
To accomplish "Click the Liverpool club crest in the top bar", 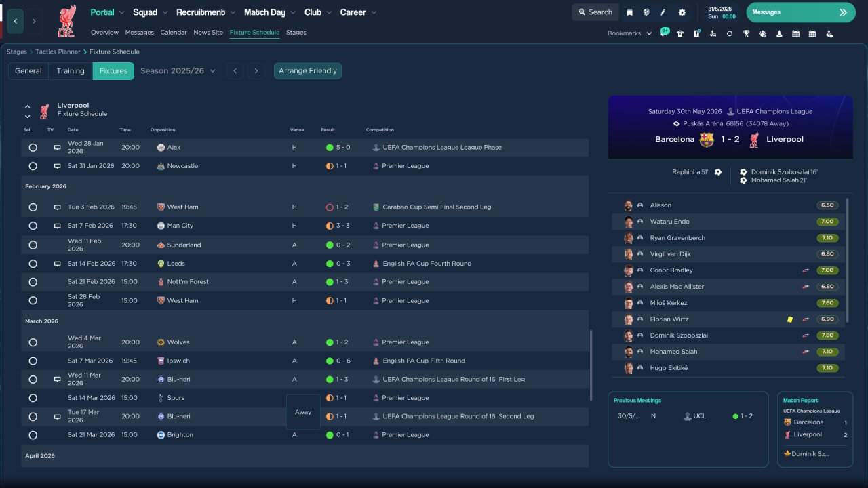I will coord(66,21).
